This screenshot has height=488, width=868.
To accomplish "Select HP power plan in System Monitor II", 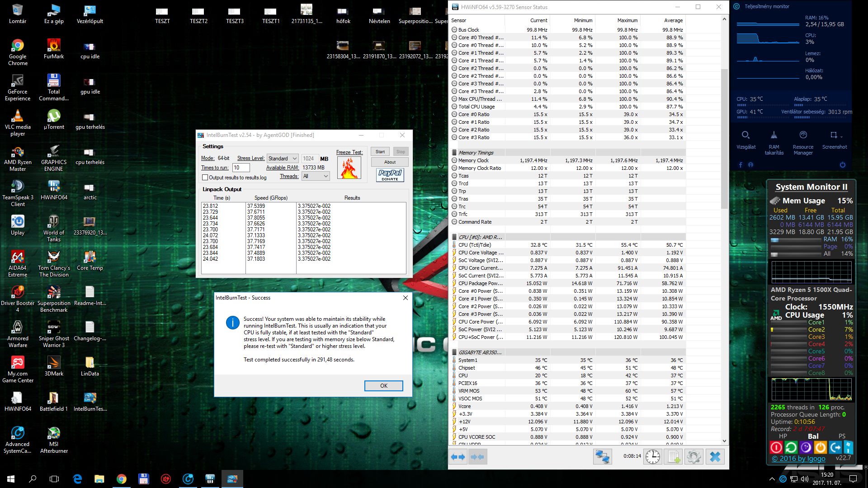I will [x=783, y=436].
